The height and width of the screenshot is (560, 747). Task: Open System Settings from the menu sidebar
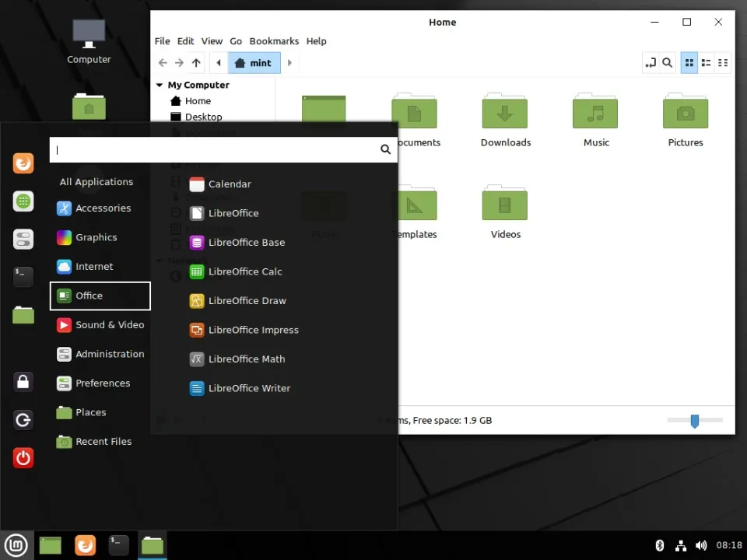pyautogui.click(x=23, y=239)
